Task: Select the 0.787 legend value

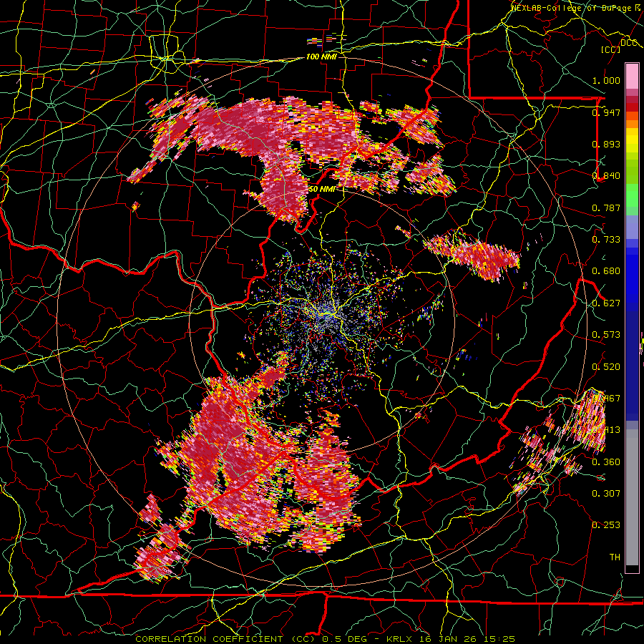Action: pyautogui.click(x=606, y=208)
